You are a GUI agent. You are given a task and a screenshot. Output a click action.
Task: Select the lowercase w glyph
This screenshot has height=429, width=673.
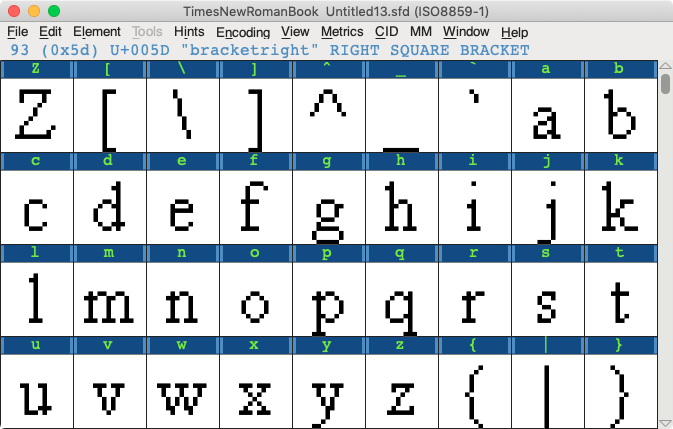pyautogui.click(x=183, y=391)
